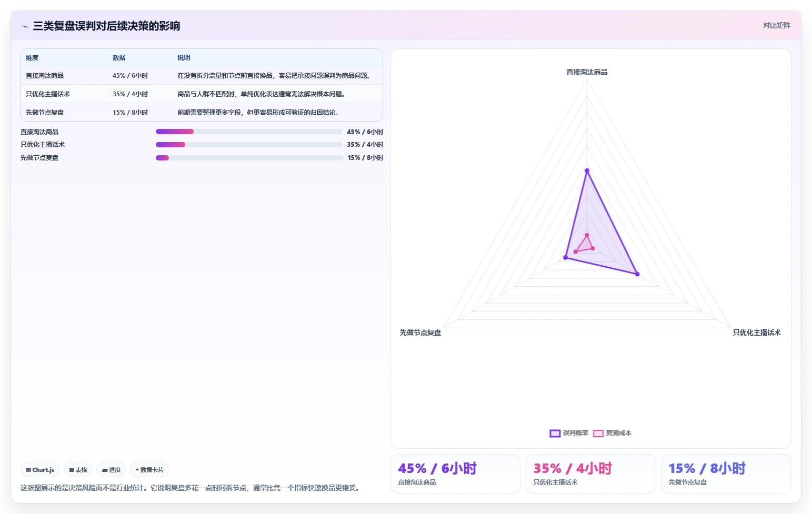Screen dimensions: 812x514
Task: Click the 数据 column header
Action: coord(119,58)
